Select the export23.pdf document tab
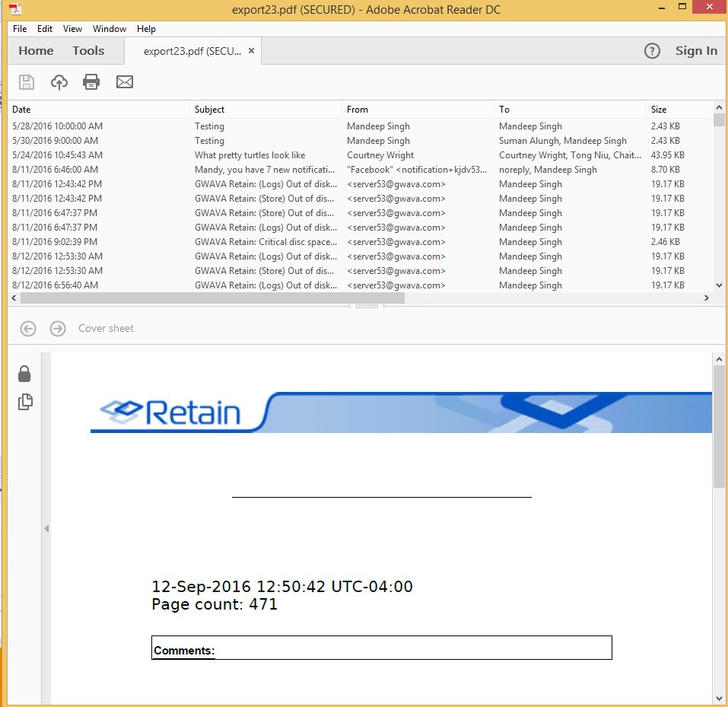 tap(192, 51)
